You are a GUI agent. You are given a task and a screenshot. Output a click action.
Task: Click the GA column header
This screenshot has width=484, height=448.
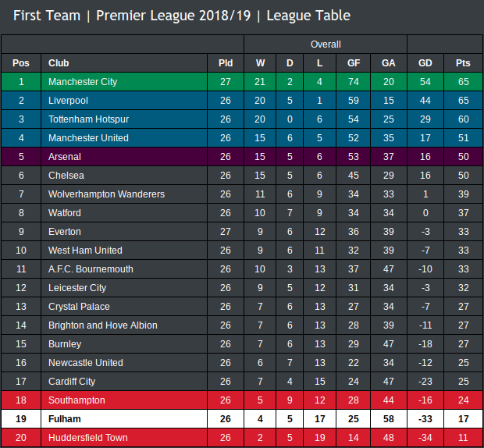pos(388,63)
